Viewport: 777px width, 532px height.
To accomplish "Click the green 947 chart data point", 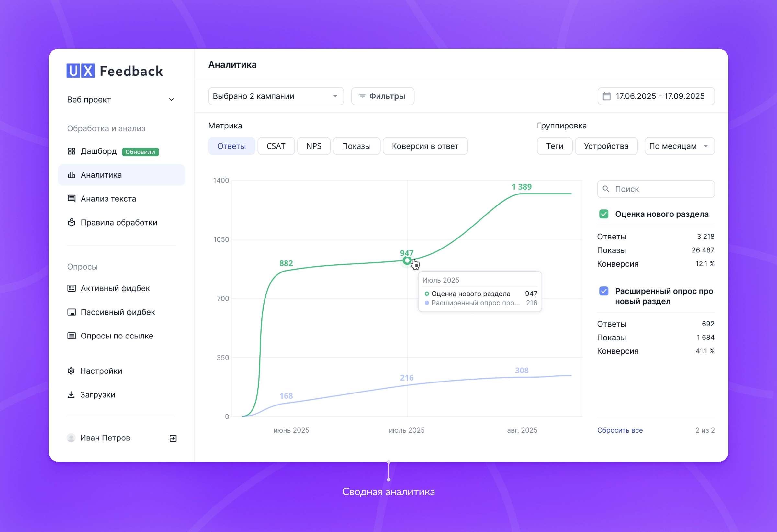I will pyautogui.click(x=407, y=260).
